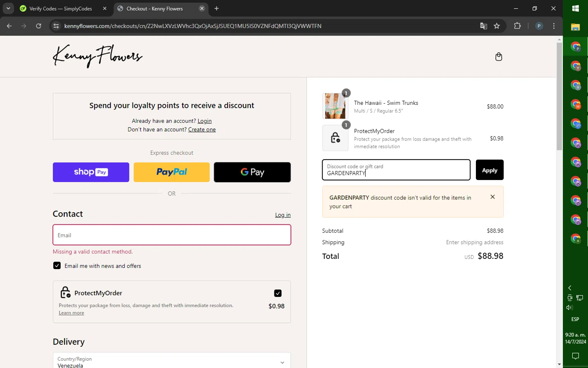Click the browser forward arrow
The image size is (588, 368).
click(x=24, y=26)
